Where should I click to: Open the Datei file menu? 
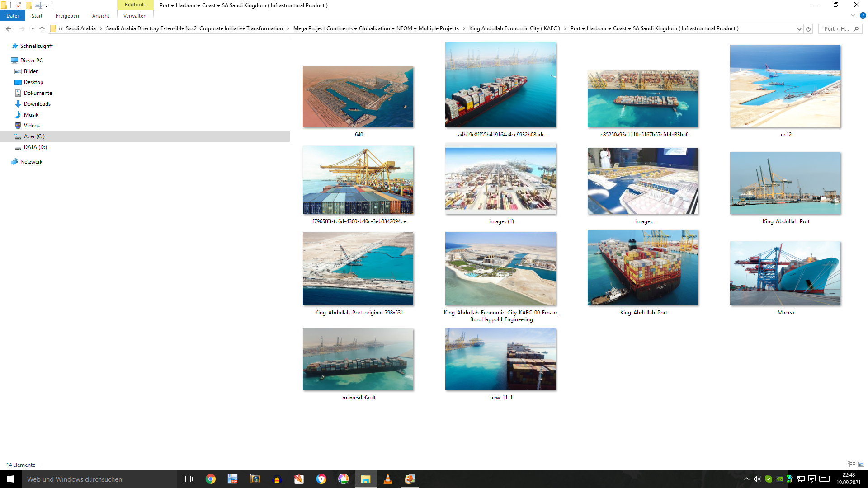13,16
